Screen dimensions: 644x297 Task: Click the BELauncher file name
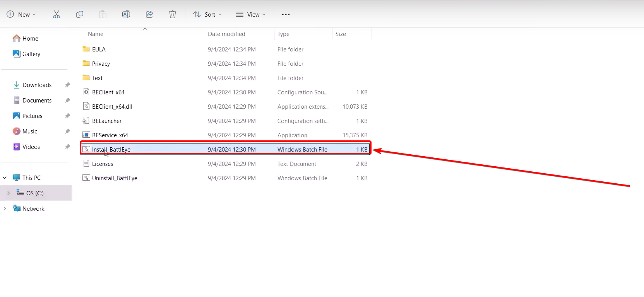pos(107,121)
